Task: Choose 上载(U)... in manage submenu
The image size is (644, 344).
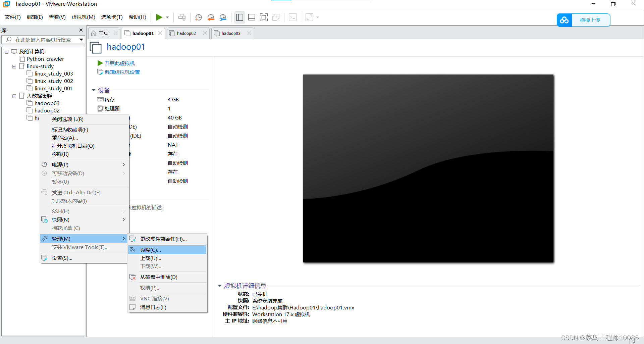Action: click(167, 258)
